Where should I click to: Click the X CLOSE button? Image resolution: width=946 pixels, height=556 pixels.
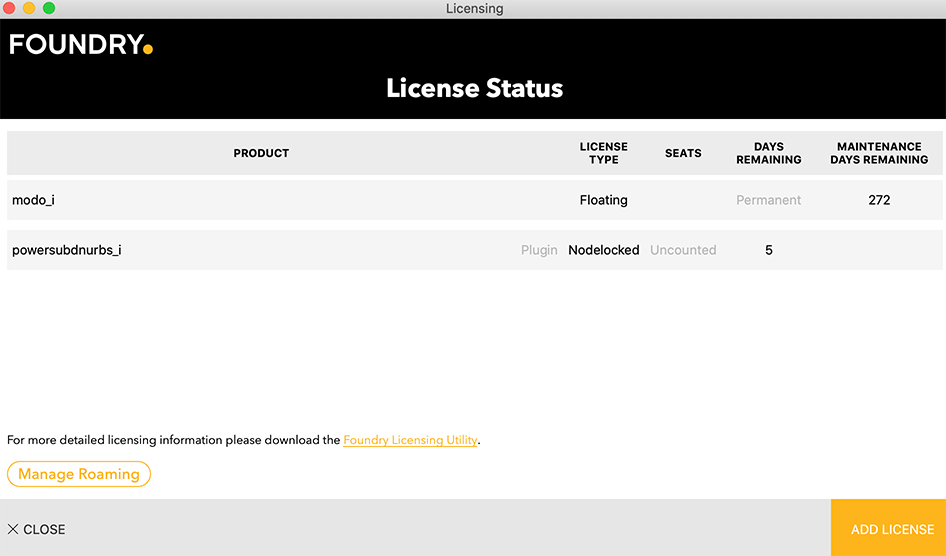(x=36, y=529)
